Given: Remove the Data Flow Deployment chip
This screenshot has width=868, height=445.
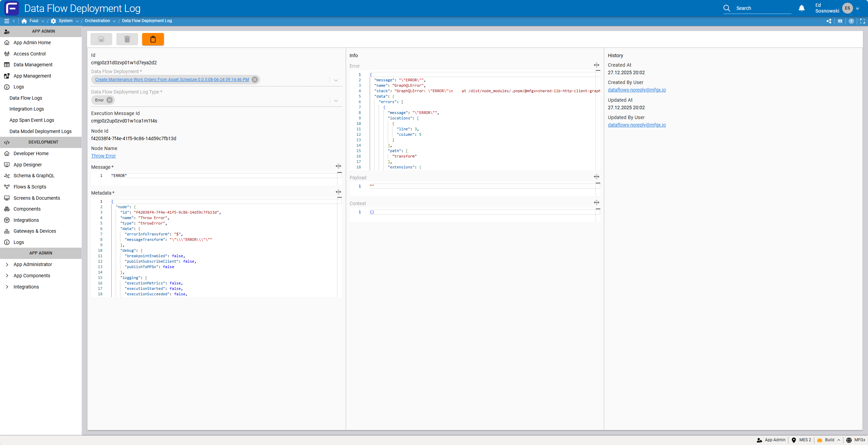Looking at the screenshot, I should click(255, 80).
